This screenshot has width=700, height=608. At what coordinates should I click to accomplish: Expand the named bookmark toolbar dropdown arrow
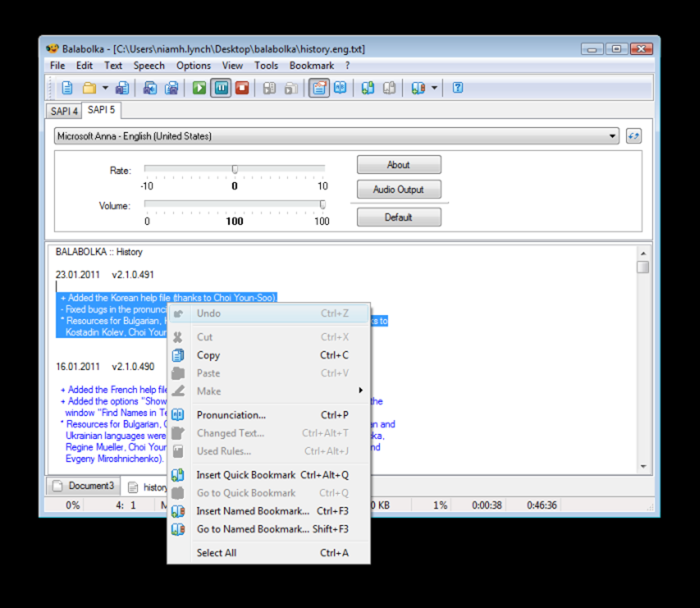point(434,88)
